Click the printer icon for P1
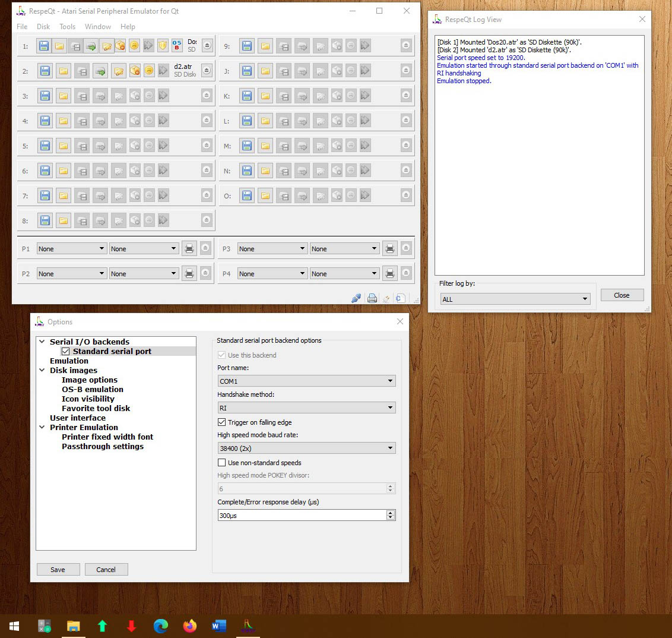This screenshot has height=638, width=672. point(189,249)
